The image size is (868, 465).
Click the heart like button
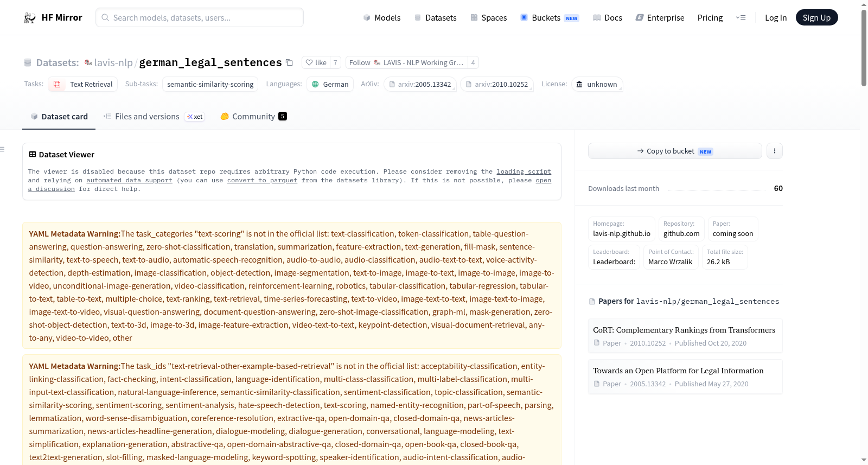316,62
